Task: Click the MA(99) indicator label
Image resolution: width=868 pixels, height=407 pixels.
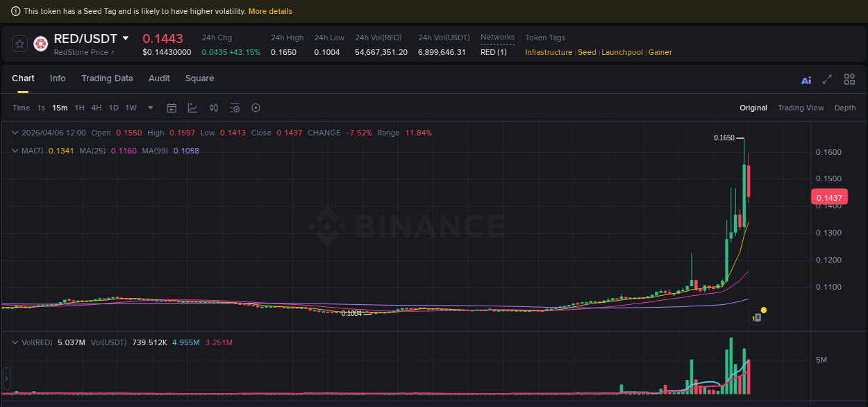Action: point(155,151)
